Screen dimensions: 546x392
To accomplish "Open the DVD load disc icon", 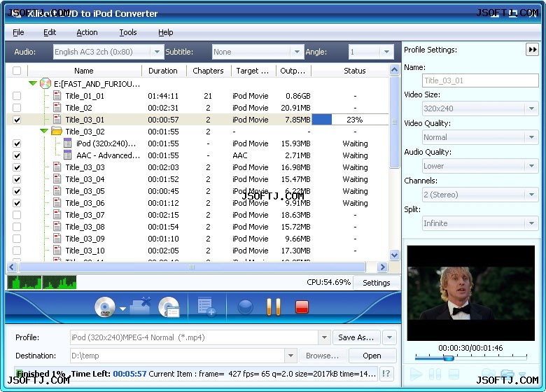I will (105, 307).
